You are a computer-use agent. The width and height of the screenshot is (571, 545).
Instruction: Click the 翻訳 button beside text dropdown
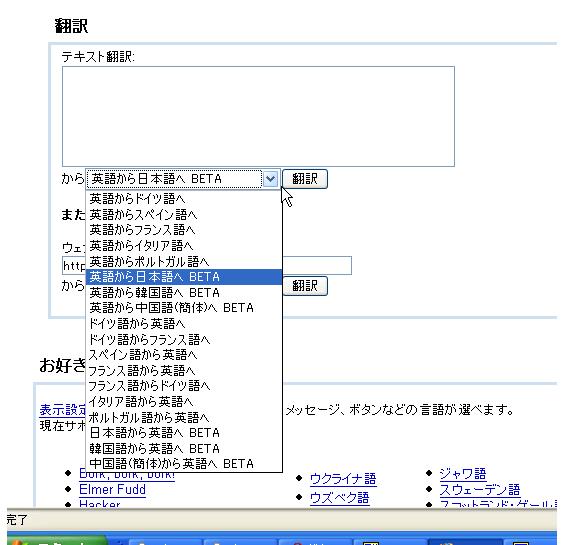(x=305, y=179)
